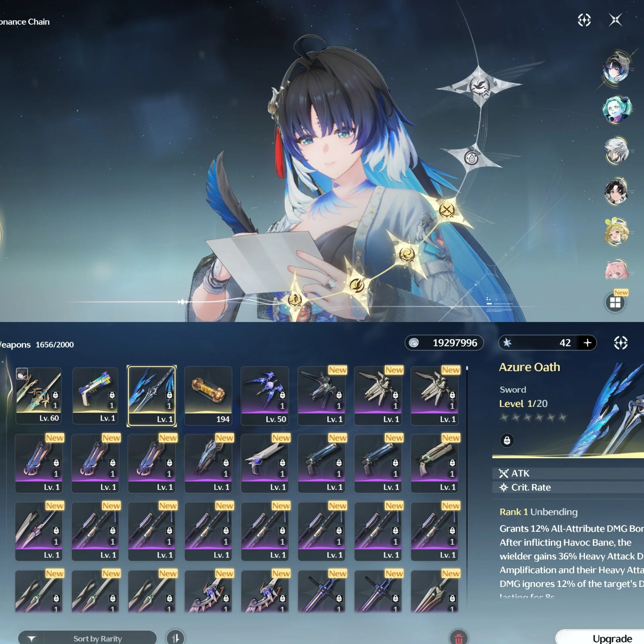Click the Level 1/20 text
Viewport: 644px width, 644px height.
[x=523, y=404]
